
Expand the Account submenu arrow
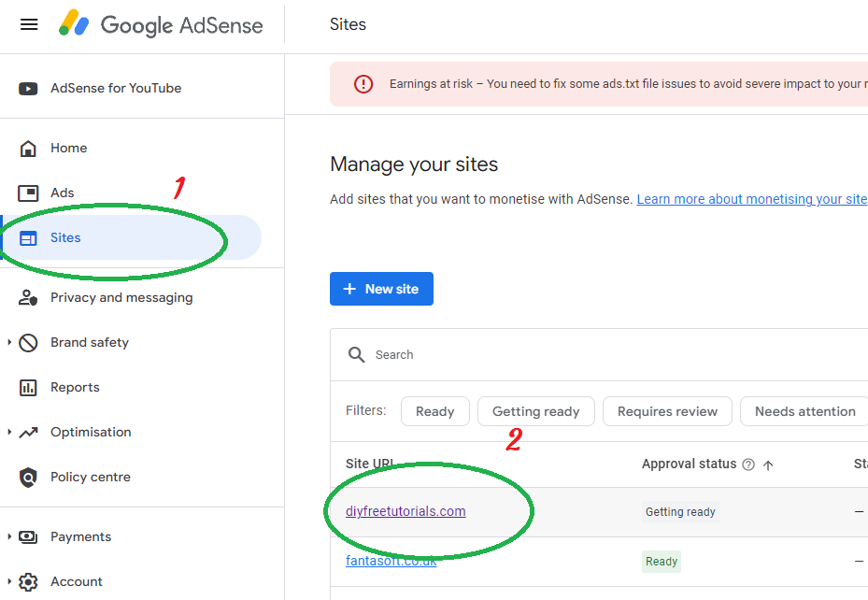[9, 581]
